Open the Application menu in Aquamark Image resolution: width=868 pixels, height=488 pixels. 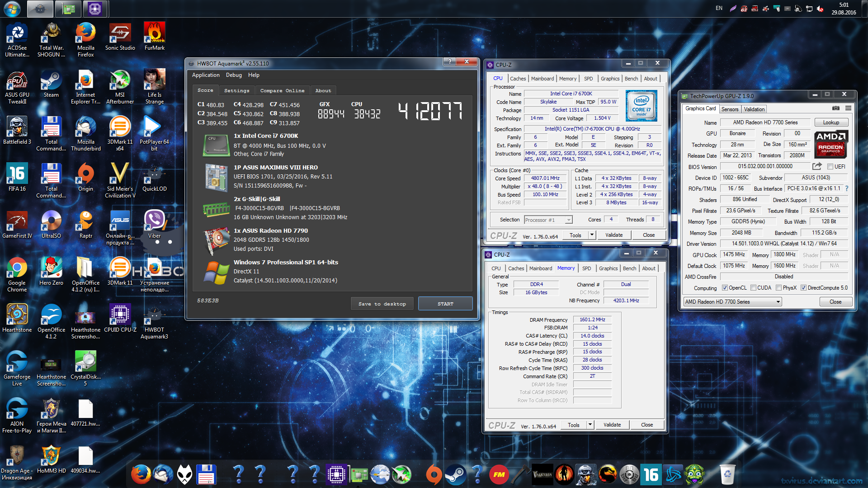click(x=206, y=75)
